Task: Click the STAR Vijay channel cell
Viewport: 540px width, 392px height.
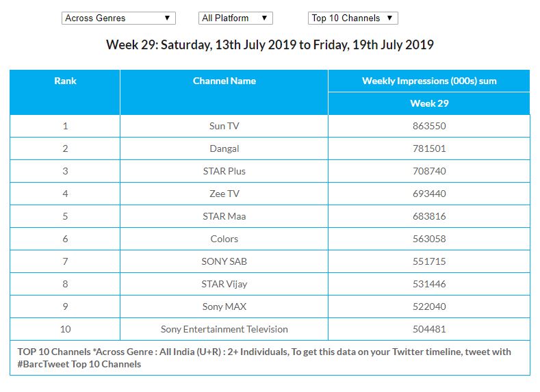Action: pyautogui.click(x=224, y=284)
